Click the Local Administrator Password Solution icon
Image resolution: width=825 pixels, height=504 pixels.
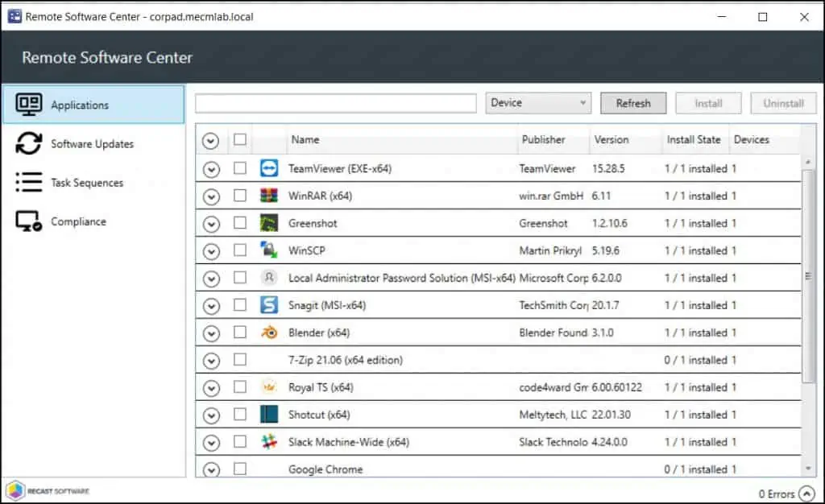click(269, 277)
